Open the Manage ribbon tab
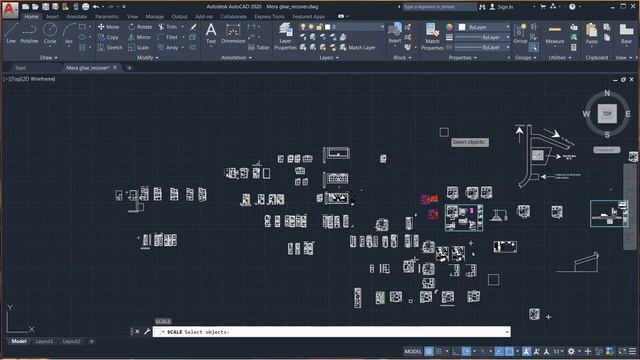The image size is (640, 360). [x=155, y=17]
